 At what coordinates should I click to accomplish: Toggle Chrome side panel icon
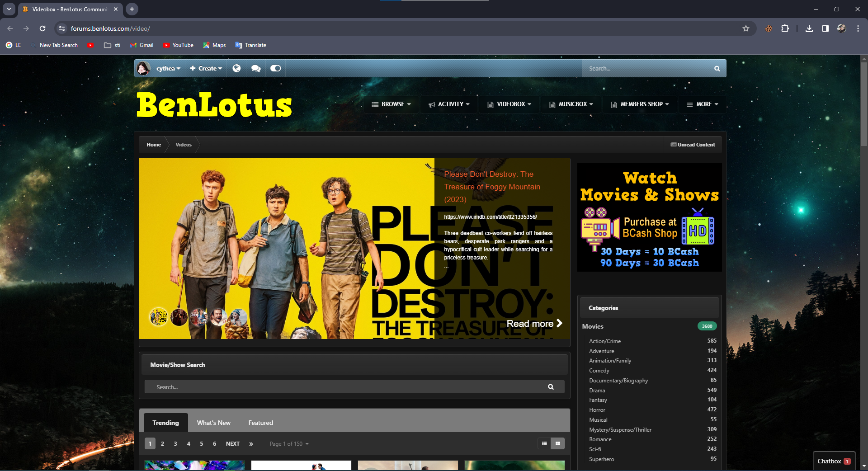[826, 28]
